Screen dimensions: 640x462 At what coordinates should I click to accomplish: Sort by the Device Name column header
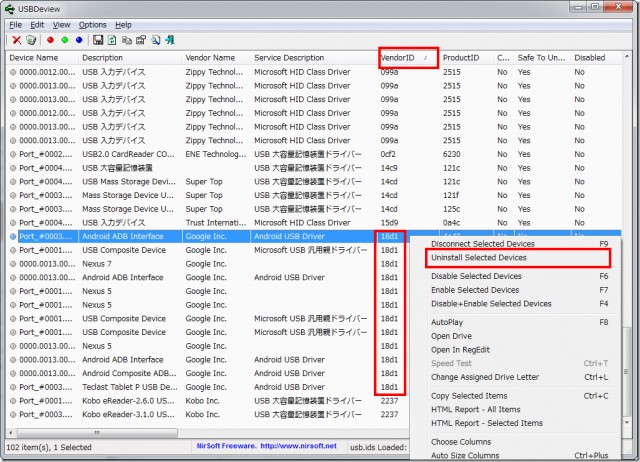42,58
